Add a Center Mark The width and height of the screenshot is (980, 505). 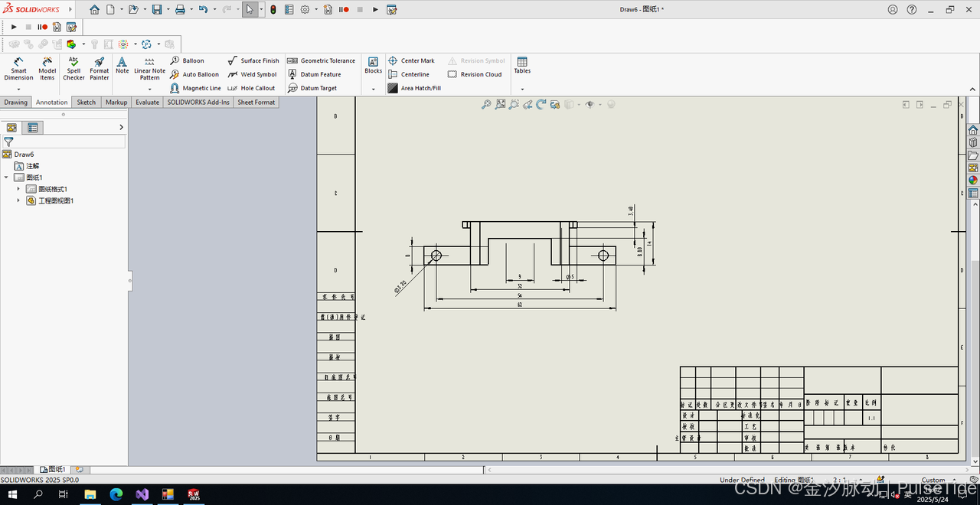411,60
